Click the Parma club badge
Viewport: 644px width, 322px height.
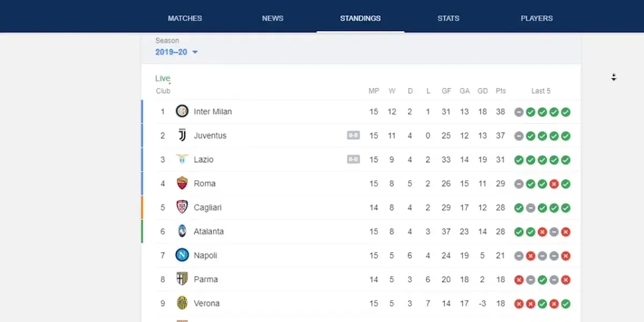(182, 279)
